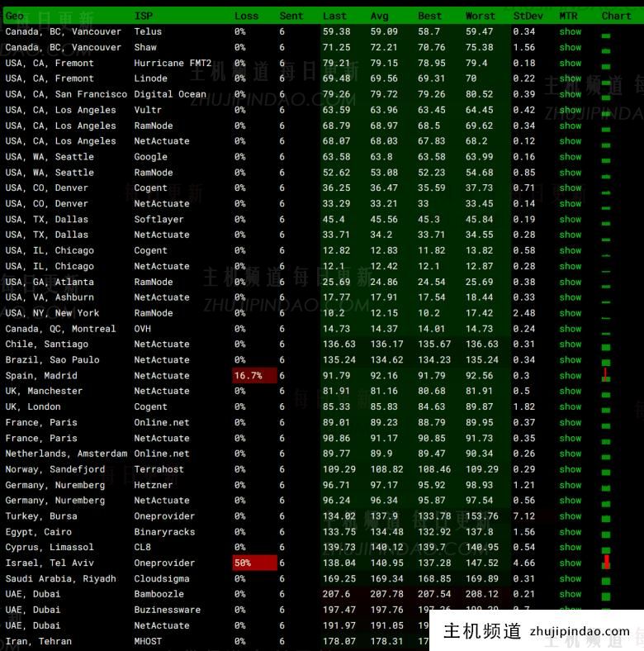
Task: Sort by the Geo column header
Action: 14,17
